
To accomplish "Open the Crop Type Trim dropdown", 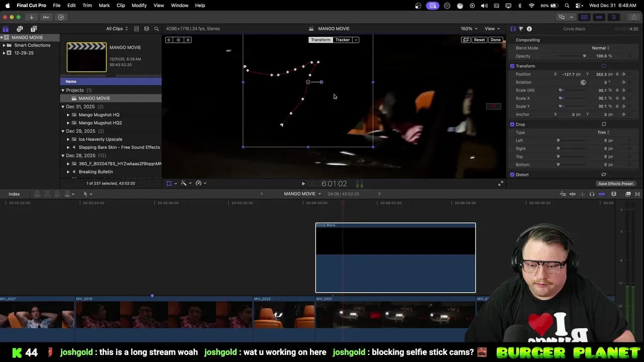I will 603,132.
